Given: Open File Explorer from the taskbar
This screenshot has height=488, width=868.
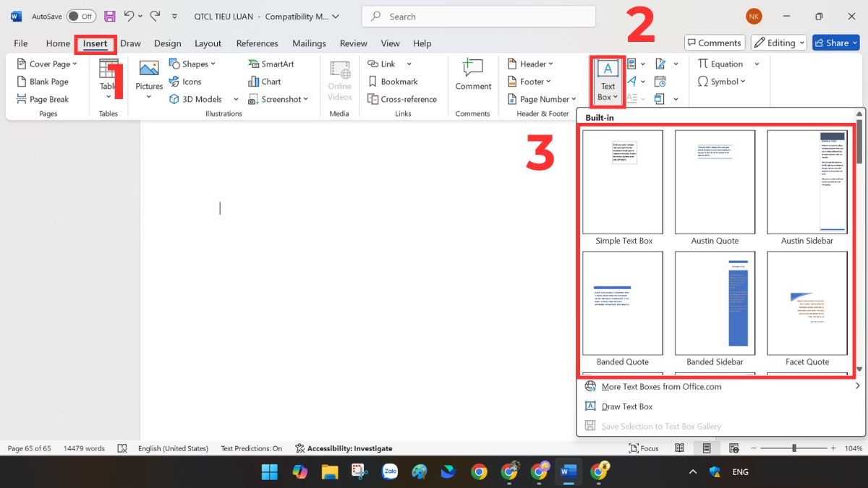Looking at the screenshot, I should coord(329,472).
